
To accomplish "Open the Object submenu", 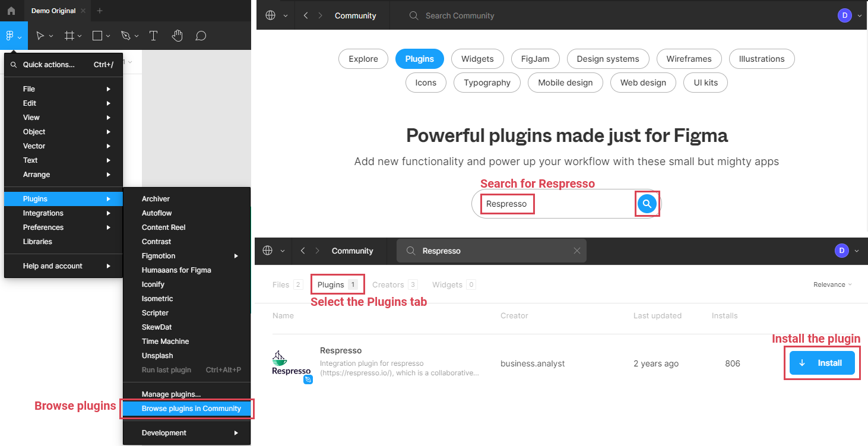I will pyautogui.click(x=64, y=132).
